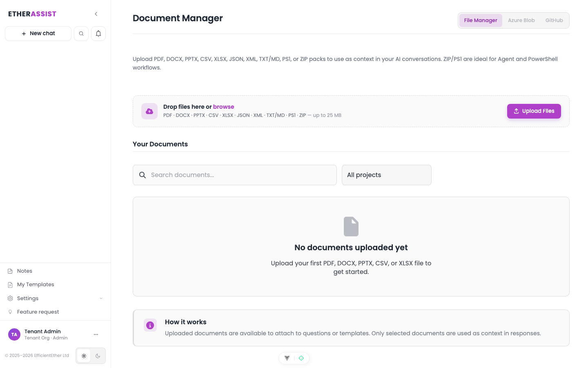Click the EtherAssist logo
Image resolution: width=588 pixels, height=368 pixels.
pyautogui.click(x=32, y=14)
